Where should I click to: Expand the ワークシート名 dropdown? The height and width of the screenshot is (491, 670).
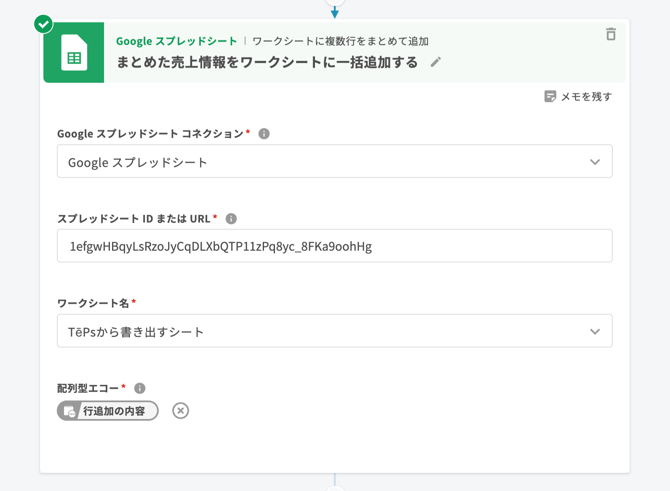tap(335, 331)
